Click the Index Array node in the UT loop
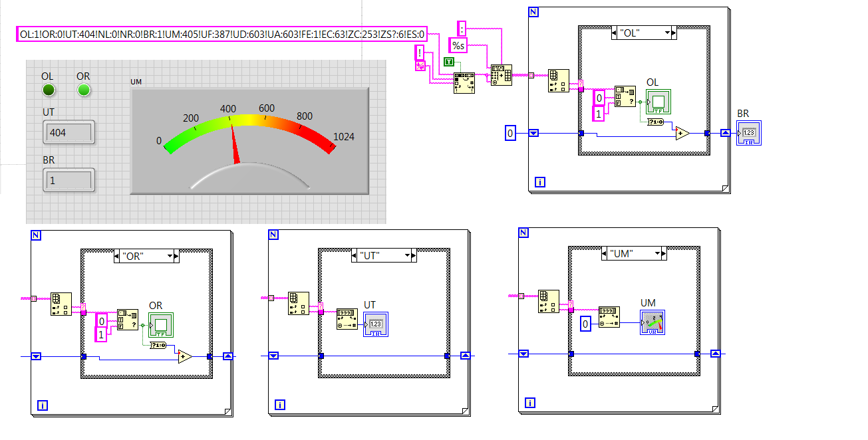This screenshot has height=440, width=868. 299,304
